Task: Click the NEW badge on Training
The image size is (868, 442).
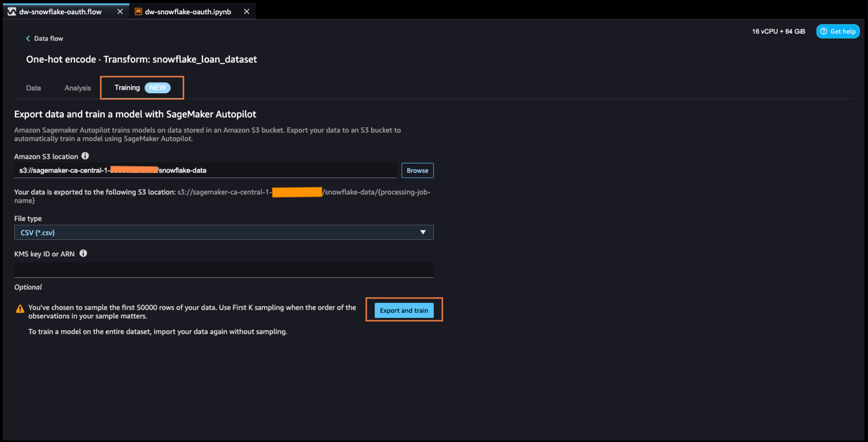Action: 158,88
